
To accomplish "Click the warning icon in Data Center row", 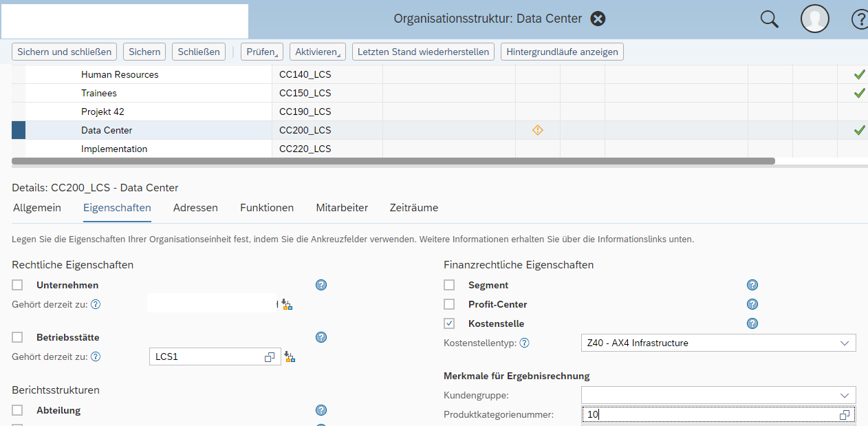I will [x=537, y=130].
